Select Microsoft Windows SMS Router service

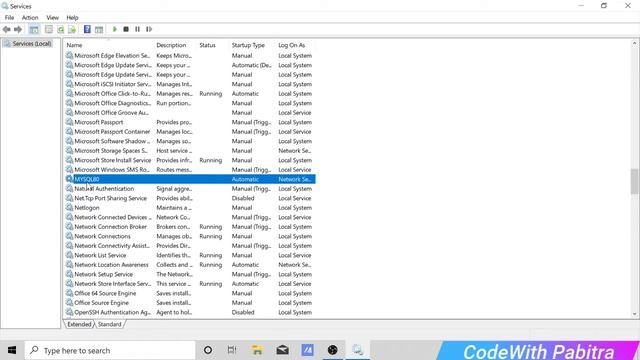tap(190, 169)
